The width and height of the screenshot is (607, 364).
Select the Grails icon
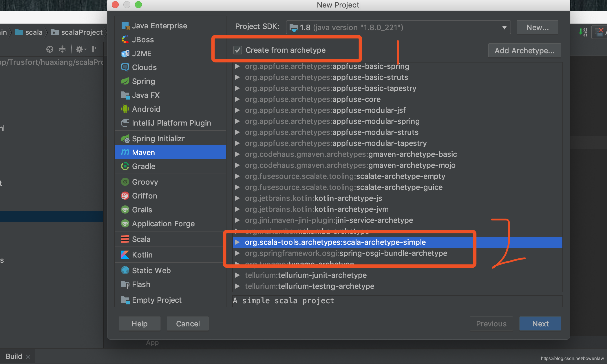tap(125, 210)
